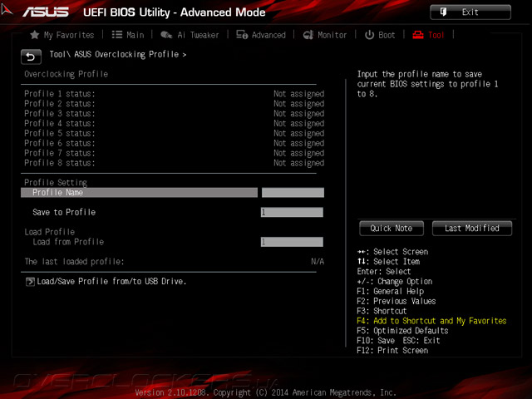The image size is (532, 399).
Task: Click the Boot power icon
Action: click(369, 35)
